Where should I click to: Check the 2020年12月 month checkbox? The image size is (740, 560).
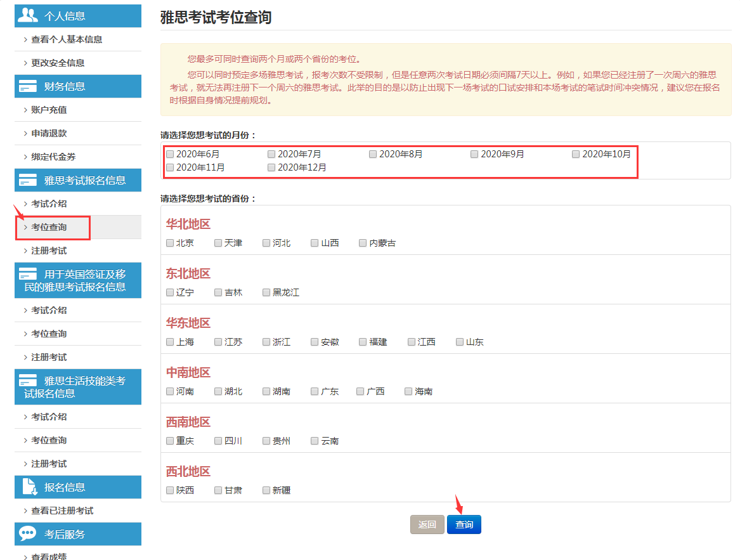pos(271,167)
